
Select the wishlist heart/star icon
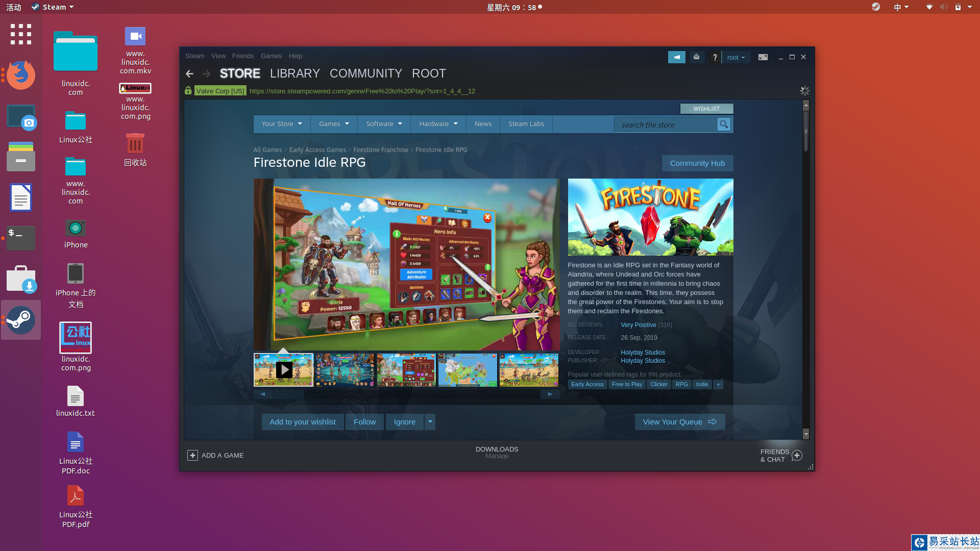tap(707, 108)
